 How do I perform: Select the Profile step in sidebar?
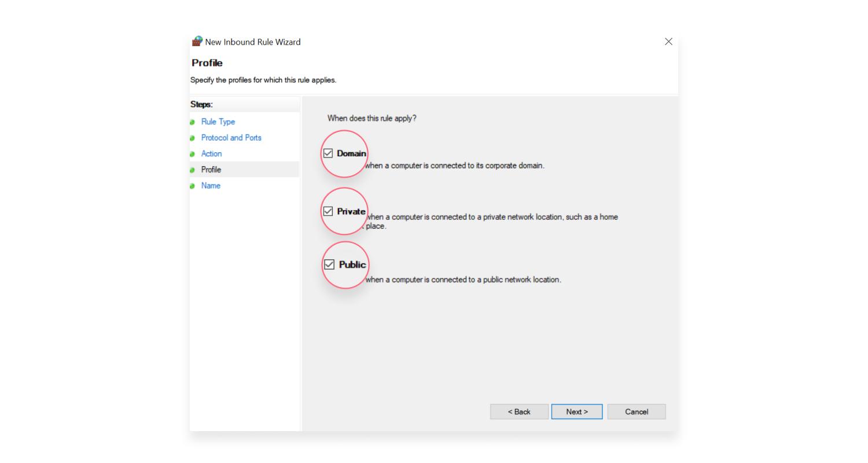[x=211, y=170]
